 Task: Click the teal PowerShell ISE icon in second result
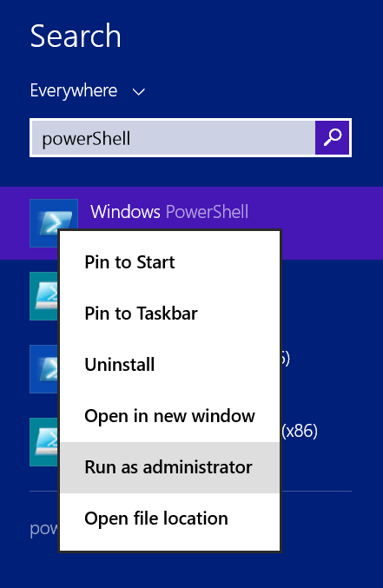[x=43, y=296]
